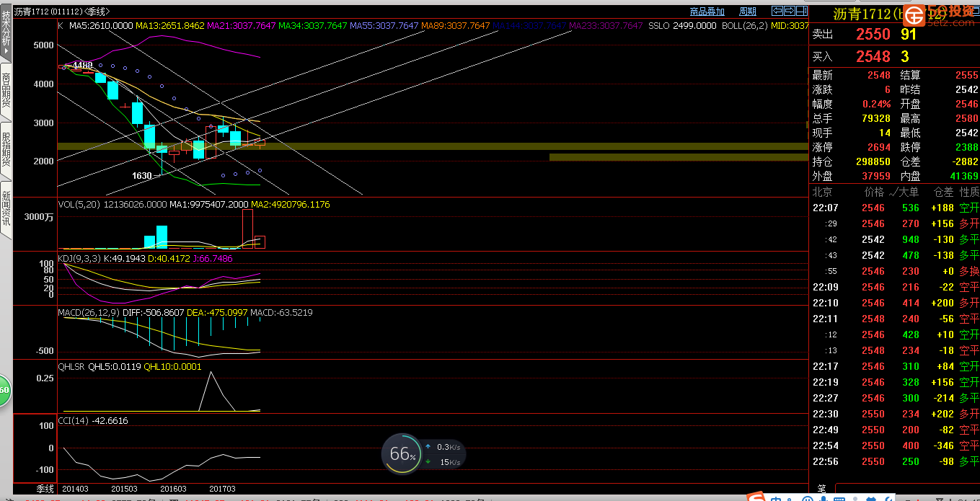980x501 pixels.
Task: Click the 最高 value 2580
Action: [966, 118]
